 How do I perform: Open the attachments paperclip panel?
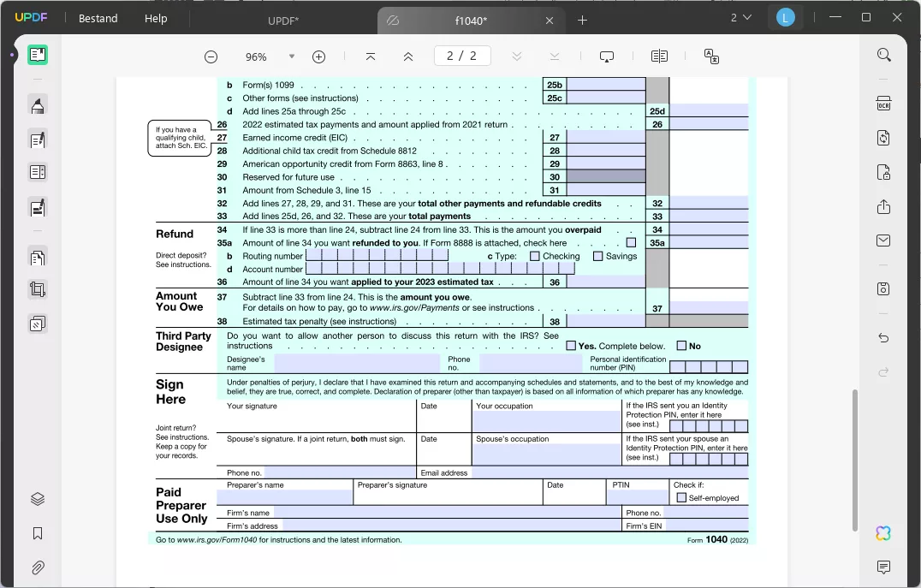38,567
